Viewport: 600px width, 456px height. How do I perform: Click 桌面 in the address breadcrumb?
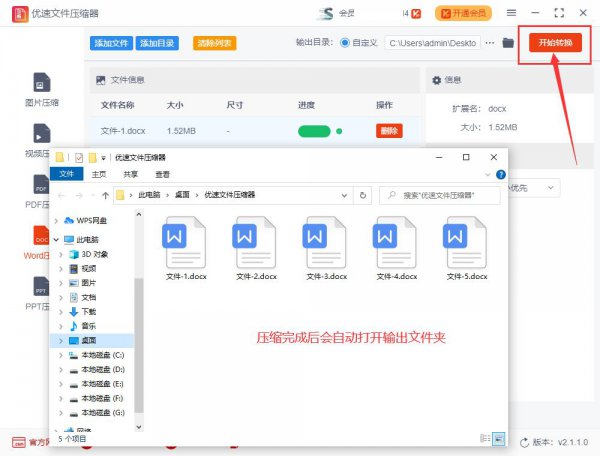pyautogui.click(x=182, y=195)
